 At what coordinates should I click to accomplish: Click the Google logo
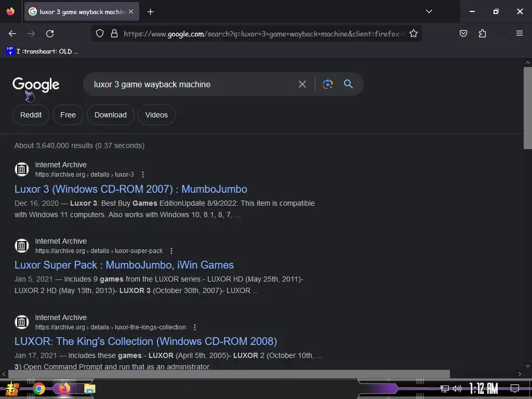(36, 85)
